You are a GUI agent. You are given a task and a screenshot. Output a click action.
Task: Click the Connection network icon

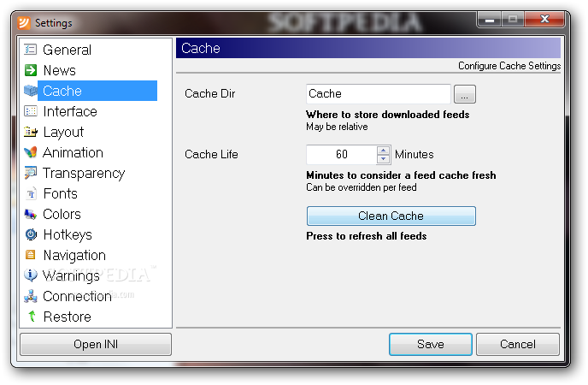pyautogui.click(x=31, y=296)
